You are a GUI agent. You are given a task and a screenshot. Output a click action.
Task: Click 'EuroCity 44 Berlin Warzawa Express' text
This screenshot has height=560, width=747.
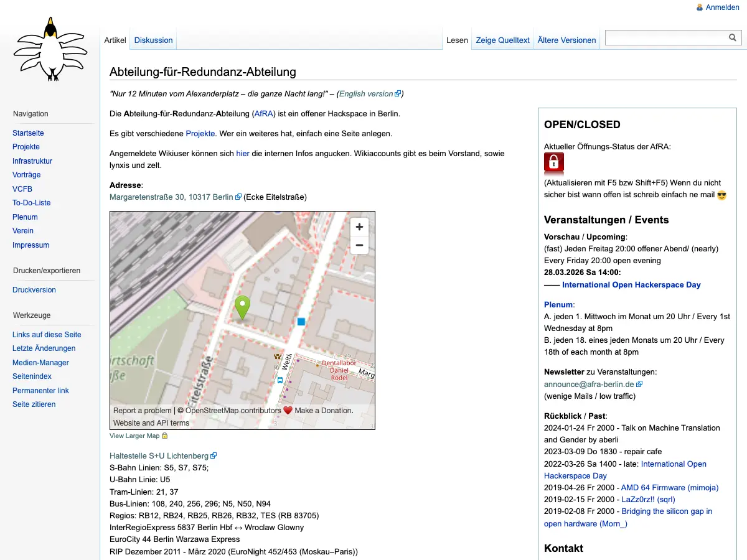(174, 539)
